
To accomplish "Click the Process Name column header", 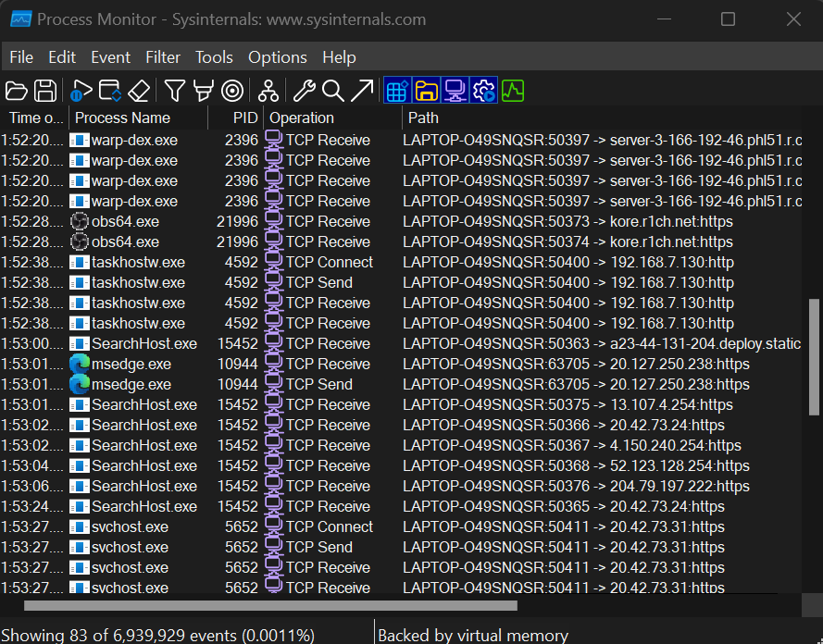I will (122, 118).
